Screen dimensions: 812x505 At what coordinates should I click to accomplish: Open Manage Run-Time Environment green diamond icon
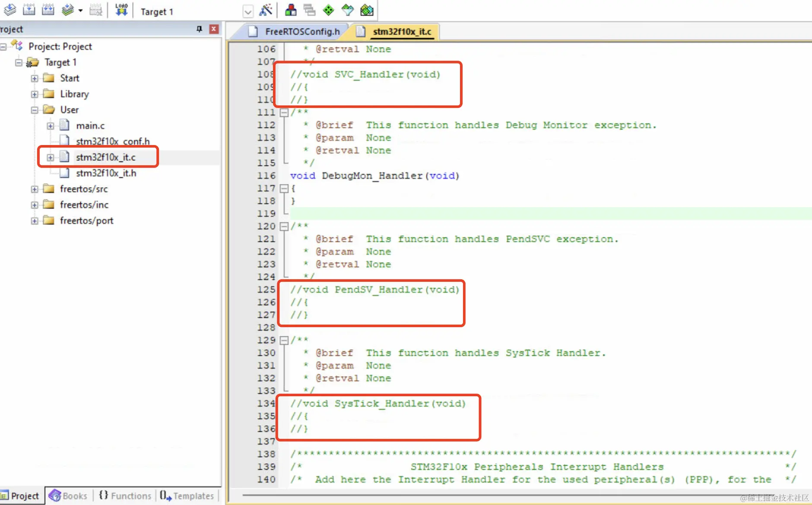point(329,10)
